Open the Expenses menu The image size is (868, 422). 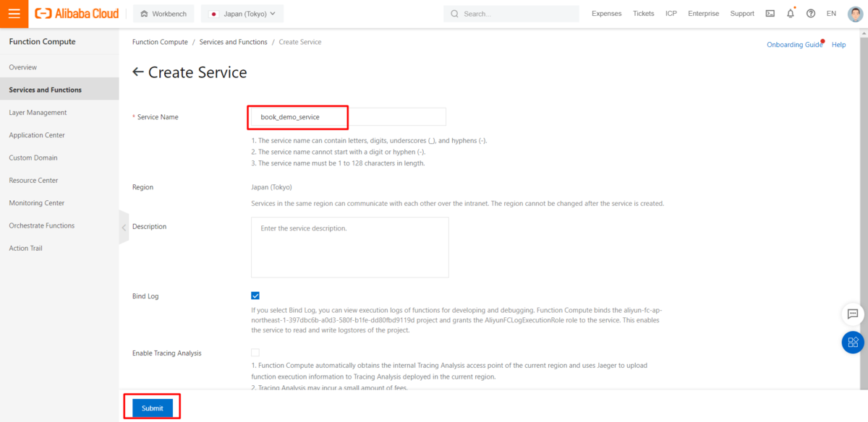606,14
